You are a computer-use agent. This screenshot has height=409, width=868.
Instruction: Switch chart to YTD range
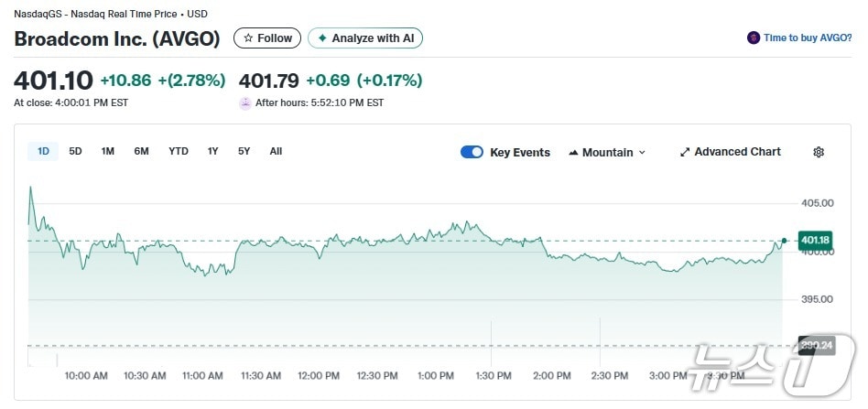[179, 151]
